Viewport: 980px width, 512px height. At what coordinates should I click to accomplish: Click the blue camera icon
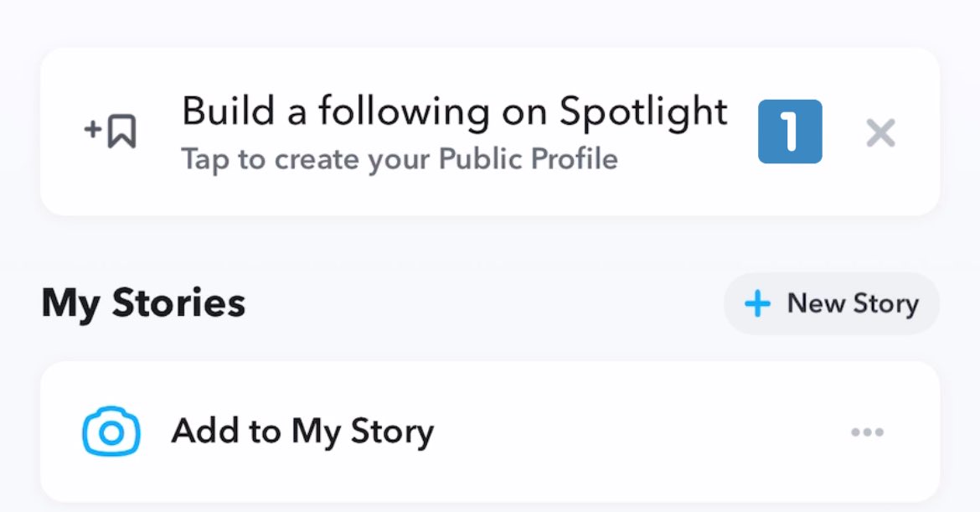click(x=111, y=432)
